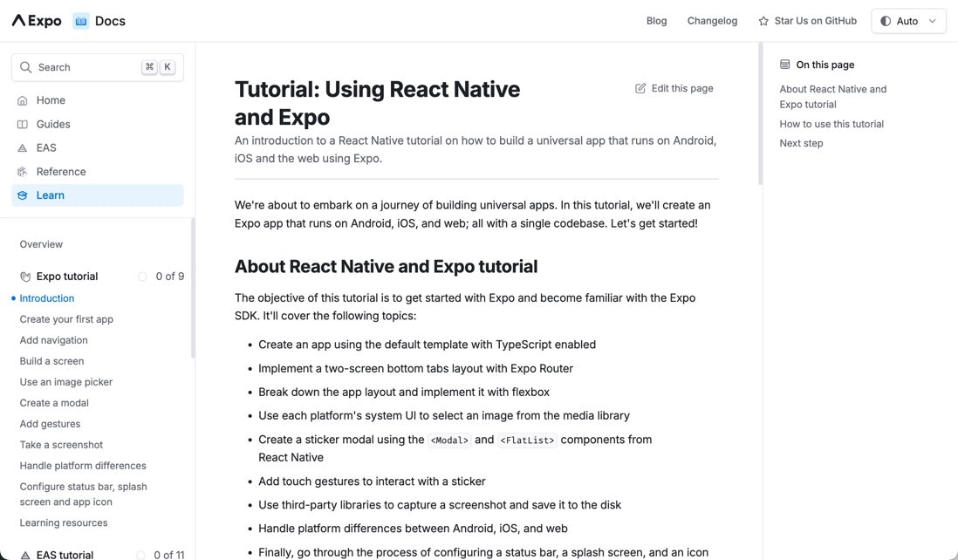Click the half-circle theme icon
This screenshot has height=560, width=958.
[886, 21]
